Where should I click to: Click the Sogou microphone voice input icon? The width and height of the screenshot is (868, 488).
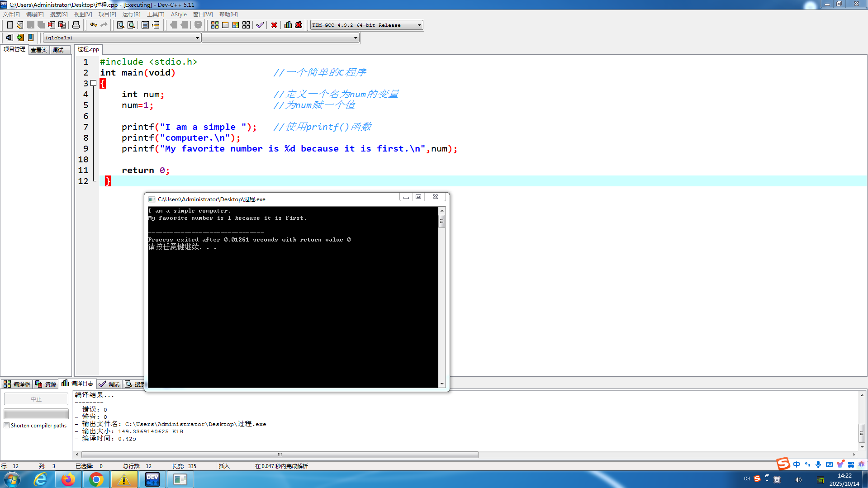pyautogui.click(x=818, y=464)
